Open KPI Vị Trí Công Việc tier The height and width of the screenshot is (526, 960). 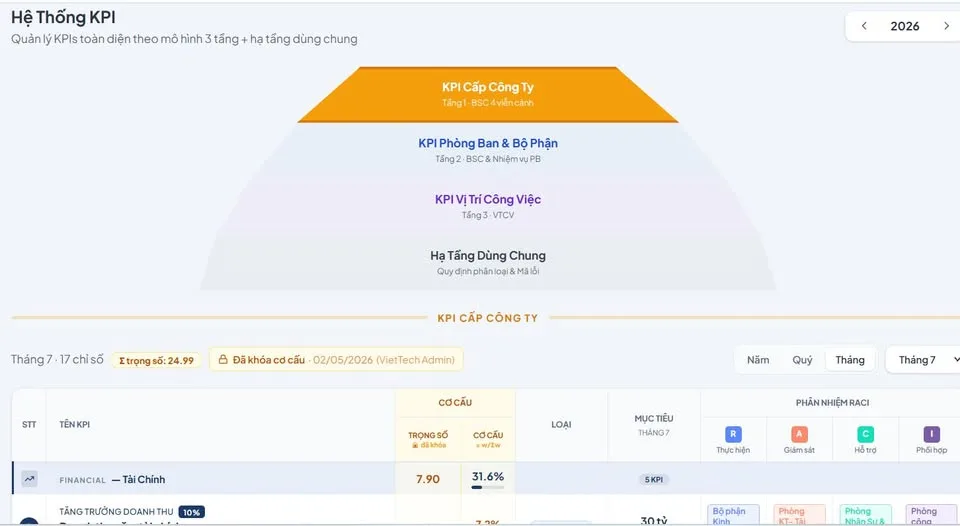click(488, 206)
